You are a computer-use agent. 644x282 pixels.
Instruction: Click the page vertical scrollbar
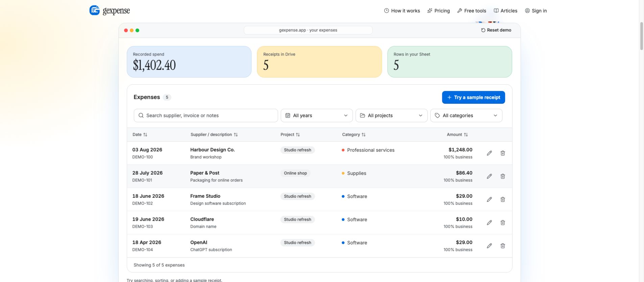coord(641,36)
